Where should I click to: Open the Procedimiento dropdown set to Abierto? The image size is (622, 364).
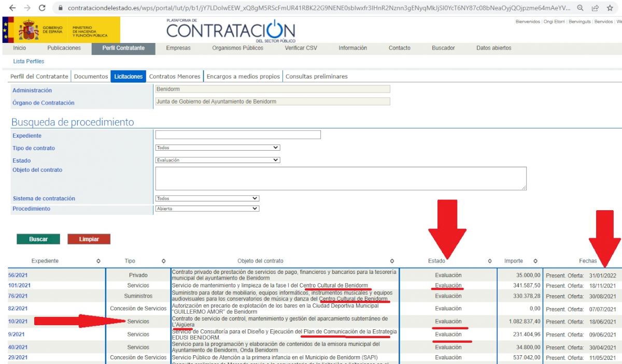207,209
